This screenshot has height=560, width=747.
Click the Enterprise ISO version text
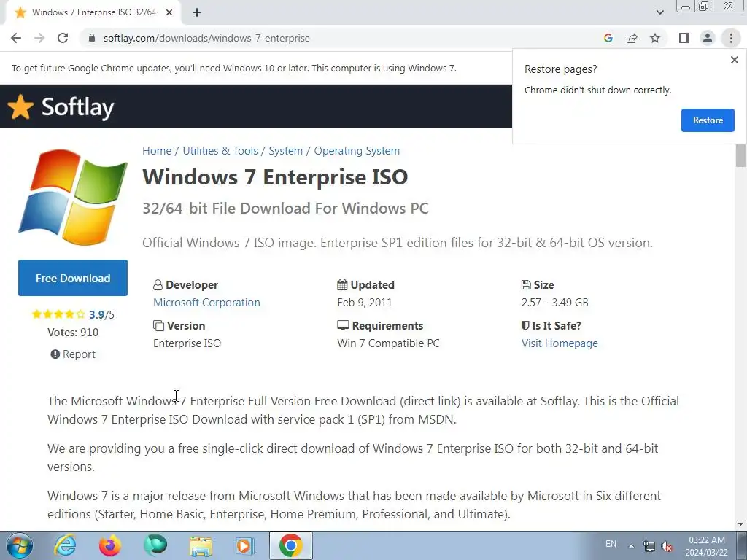[x=187, y=343]
